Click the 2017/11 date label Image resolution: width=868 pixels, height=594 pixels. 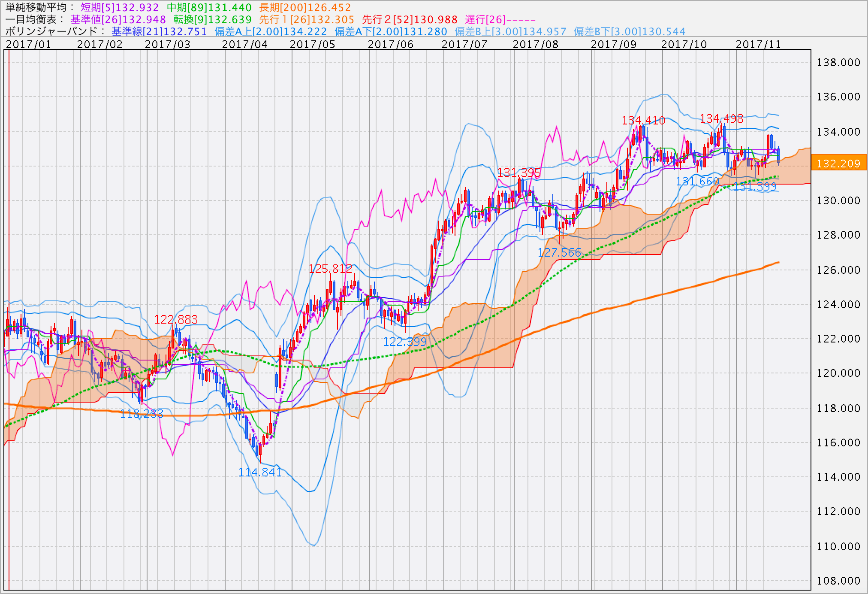pos(759,44)
